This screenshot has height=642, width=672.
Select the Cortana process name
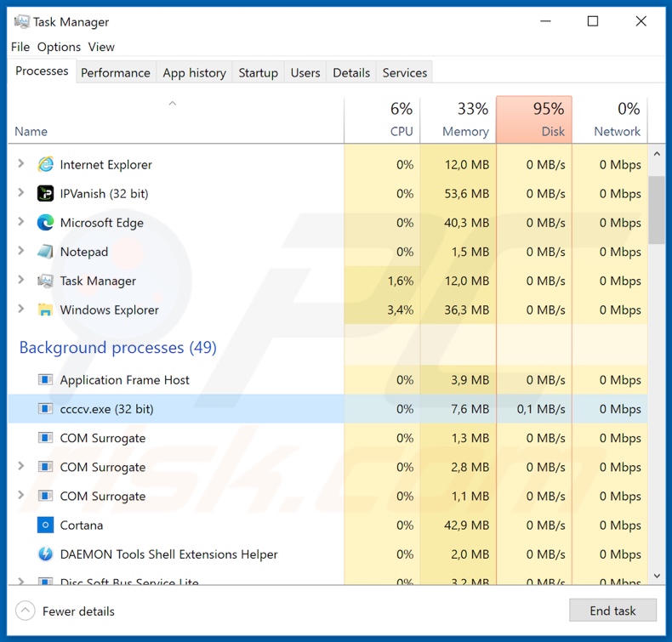(x=82, y=525)
